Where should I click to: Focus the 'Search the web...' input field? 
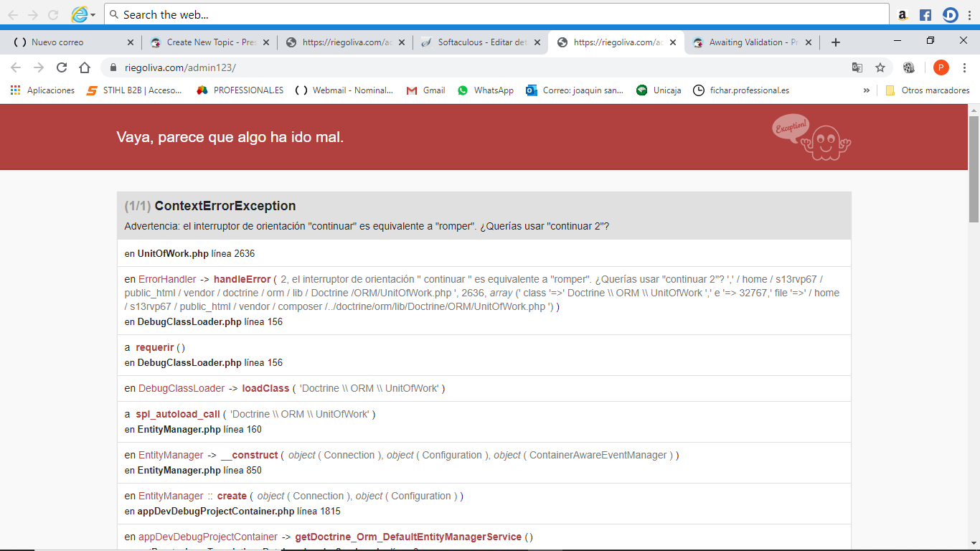pos(496,14)
